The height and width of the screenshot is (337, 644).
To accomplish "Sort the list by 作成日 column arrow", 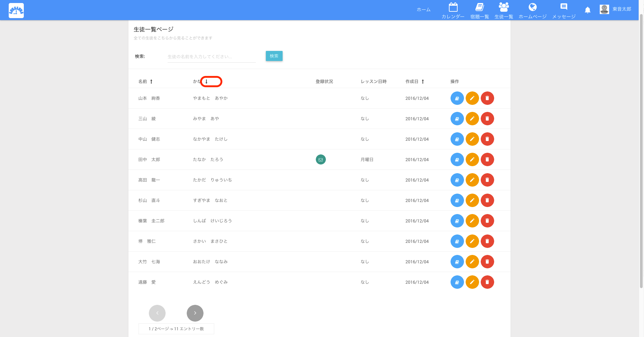I will pos(423,81).
